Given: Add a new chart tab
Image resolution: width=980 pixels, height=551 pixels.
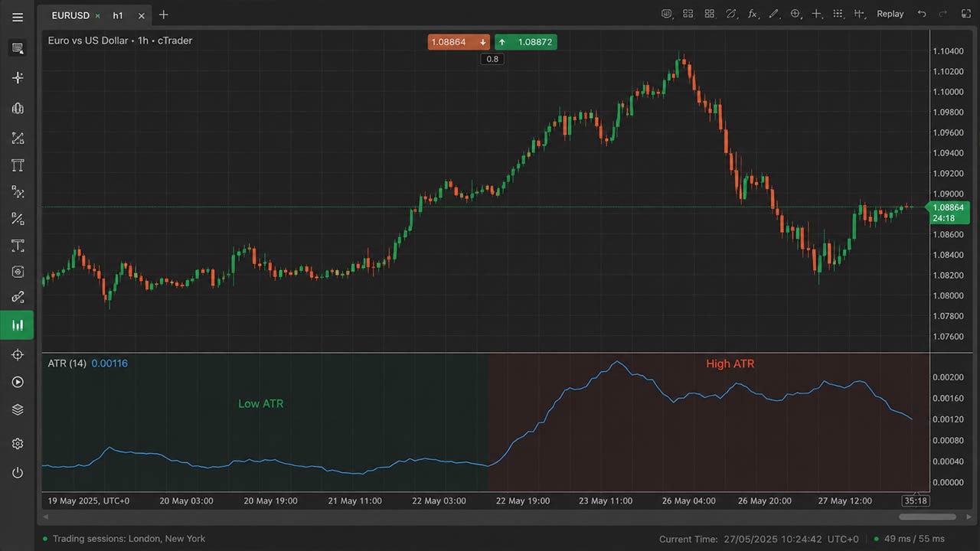Looking at the screenshot, I should 163,15.
